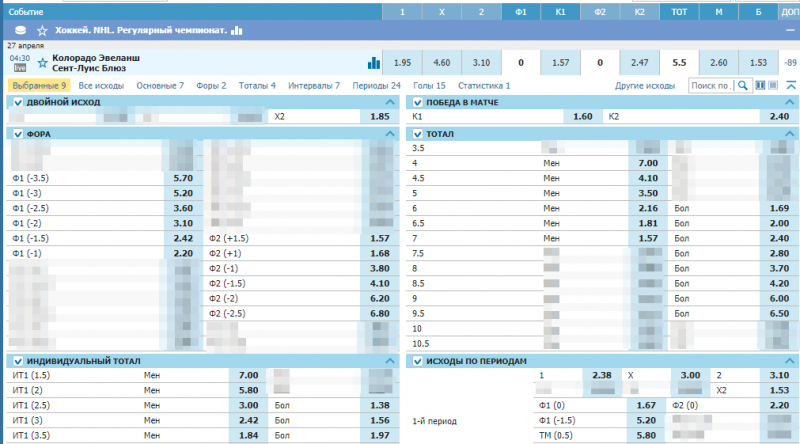The image size is (800, 444).
Task: Uncheck the Двойной исход checkbox
Action: [18, 102]
